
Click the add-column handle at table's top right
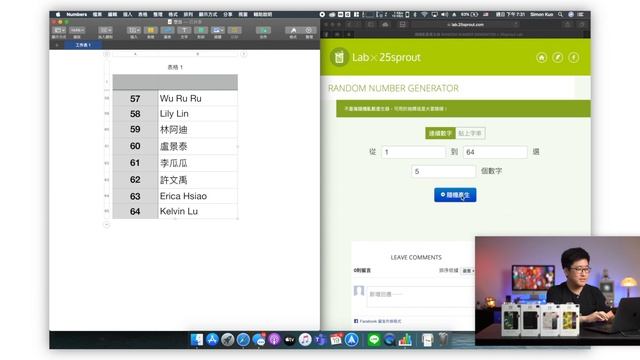click(244, 54)
